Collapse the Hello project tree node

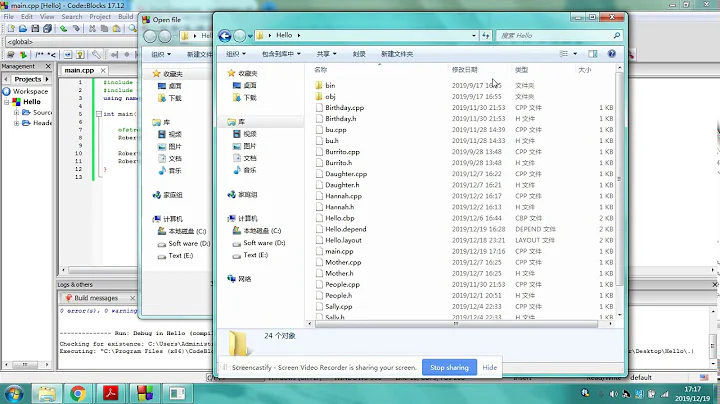click(x=7, y=102)
